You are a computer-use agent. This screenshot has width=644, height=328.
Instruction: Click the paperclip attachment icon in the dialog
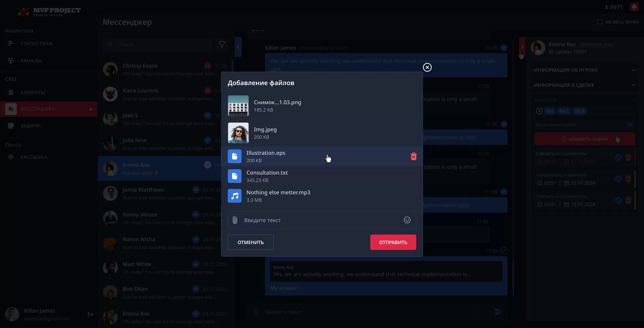pyautogui.click(x=234, y=220)
